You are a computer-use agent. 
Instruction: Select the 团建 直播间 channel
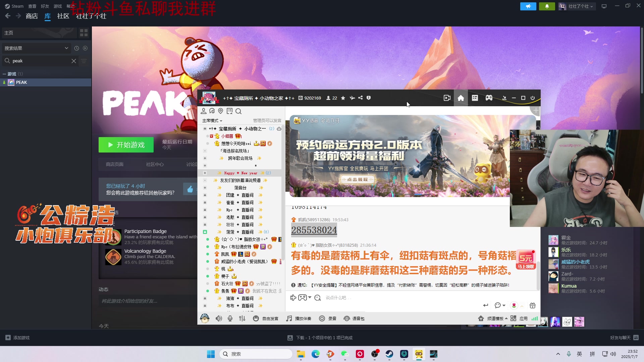point(239,195)
